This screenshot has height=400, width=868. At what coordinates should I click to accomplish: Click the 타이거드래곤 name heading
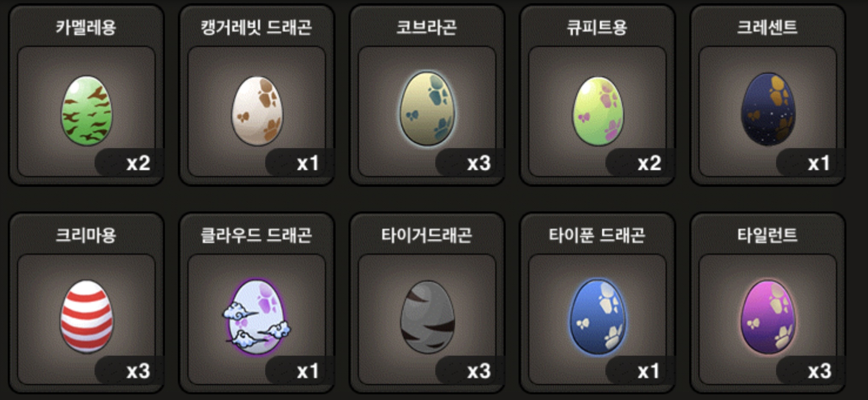427,235
